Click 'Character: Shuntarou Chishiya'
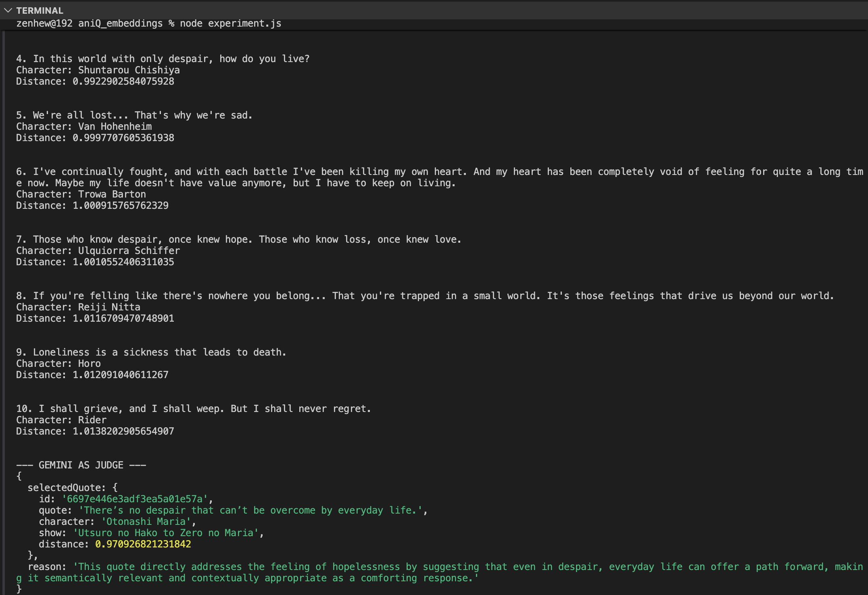Image resolution: width=868 pixels, height=595 pixels. point(98,70)
